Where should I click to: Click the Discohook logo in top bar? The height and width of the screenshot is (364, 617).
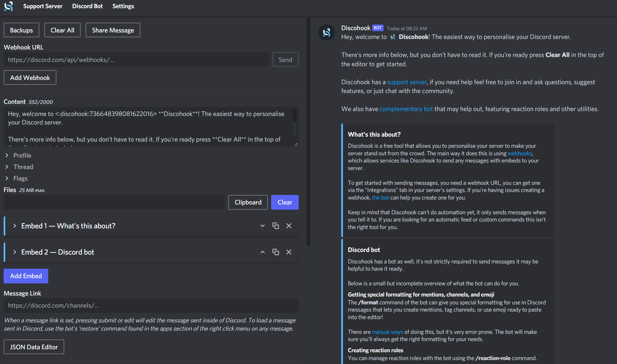click(x=9, y=6)
